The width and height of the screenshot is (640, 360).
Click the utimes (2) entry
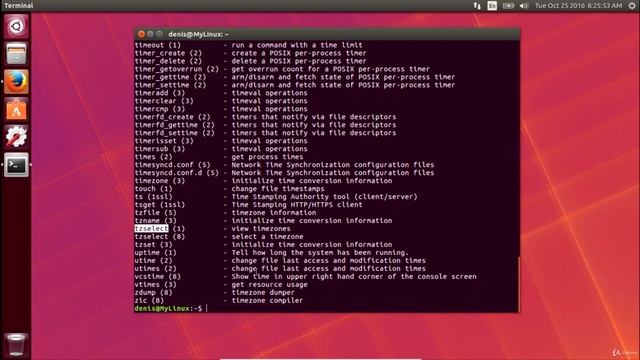tap(156, 269)
